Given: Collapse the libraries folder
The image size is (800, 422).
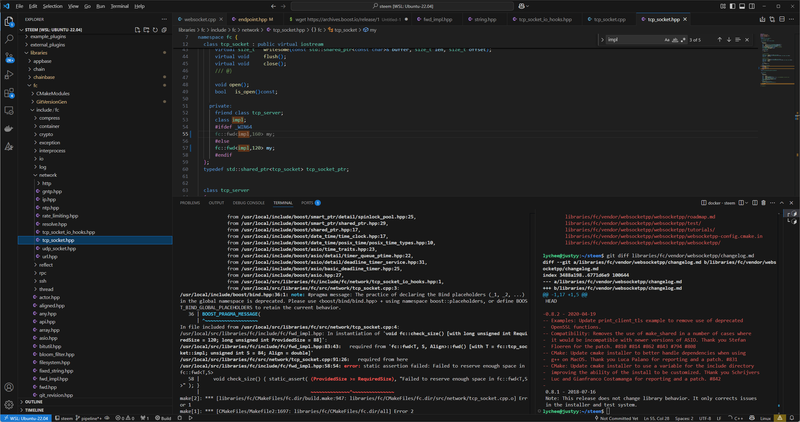Looking at the screenshot, I should 95,53.
